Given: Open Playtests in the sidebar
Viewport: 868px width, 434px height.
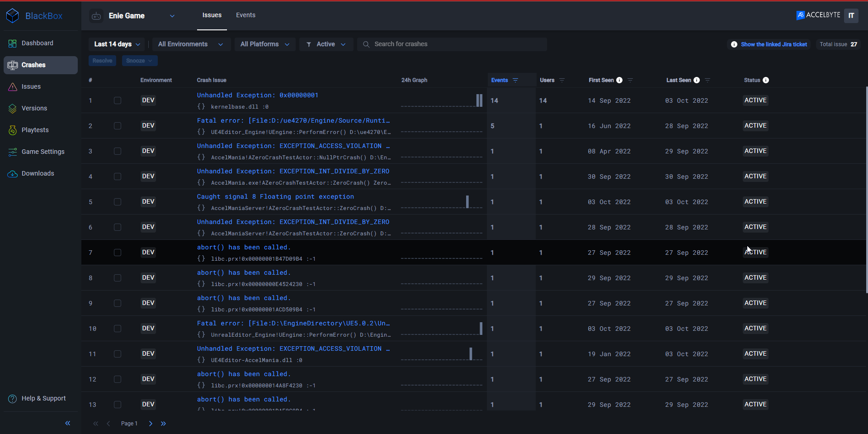Looking at the screenshot, I should click(41, 130).
